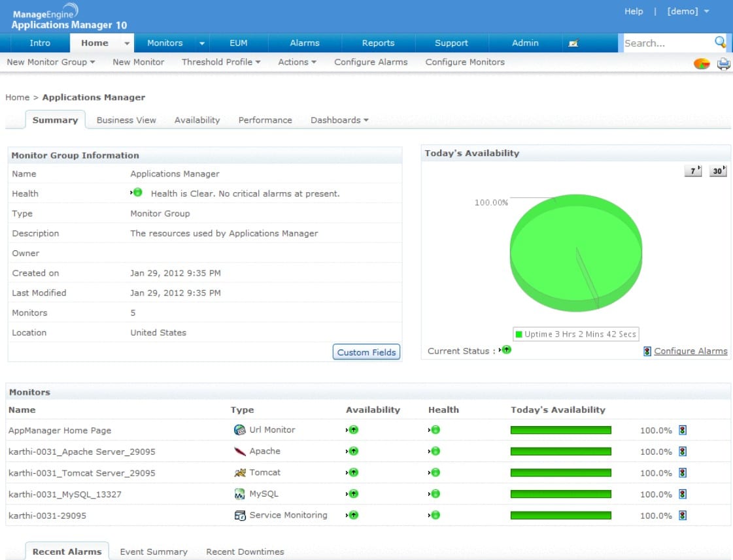Click alarm config icon in Apache Server row

coord(683,452)
